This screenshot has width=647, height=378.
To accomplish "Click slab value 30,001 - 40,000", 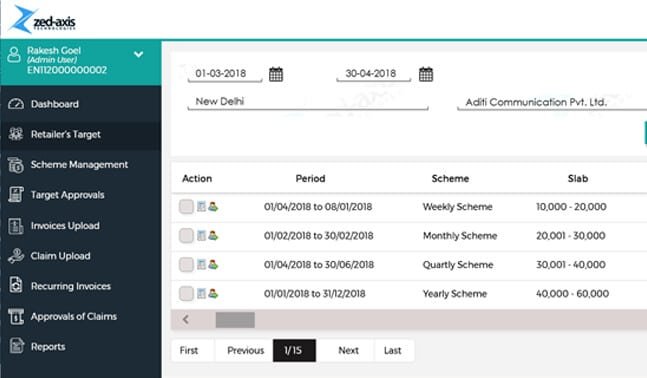I will pos(571,265).
